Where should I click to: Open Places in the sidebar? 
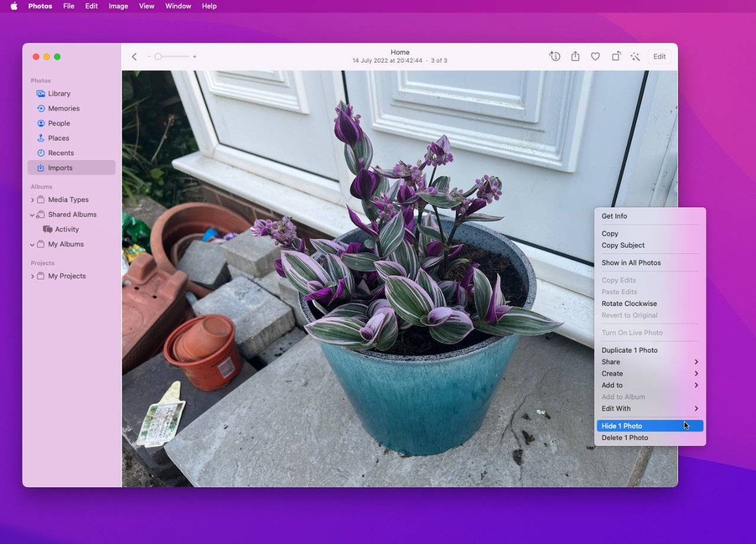58,138
